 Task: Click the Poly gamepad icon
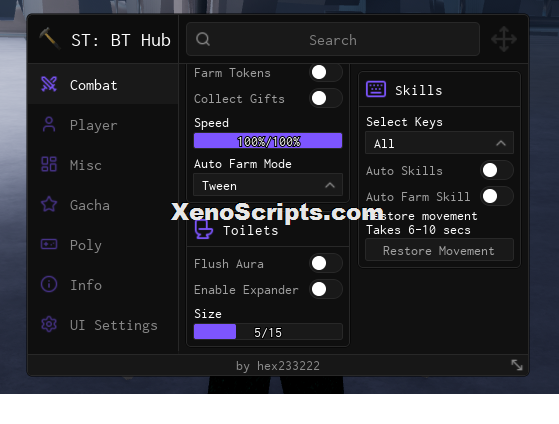(x=49, y=244)
